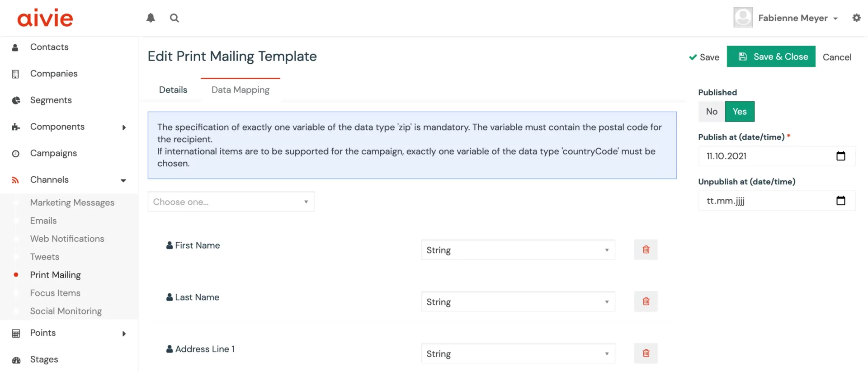Open calendar picker for Unpublish at date
This screenshot has height=372, width=868.
840,201
